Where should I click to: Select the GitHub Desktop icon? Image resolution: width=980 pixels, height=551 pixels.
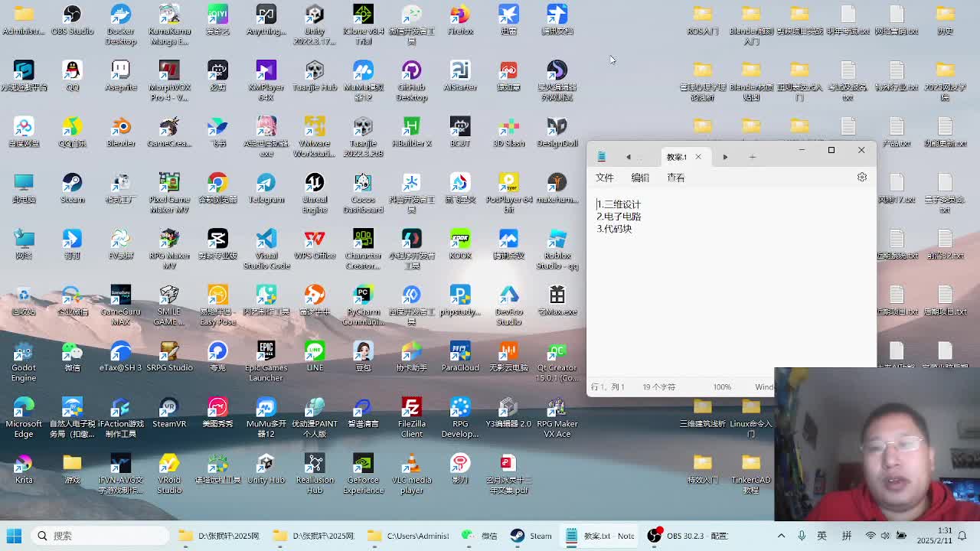coord(412,81)
